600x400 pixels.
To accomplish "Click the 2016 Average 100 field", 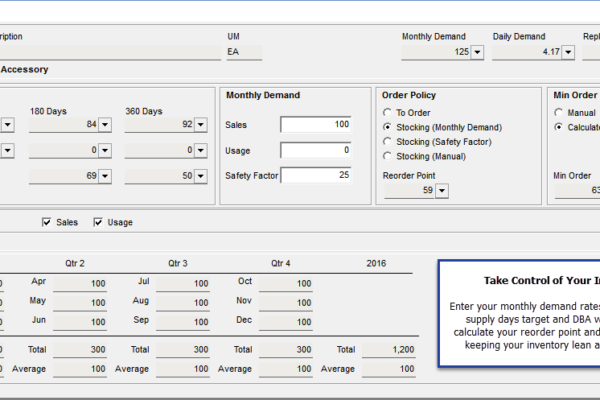I will (389, 369).
